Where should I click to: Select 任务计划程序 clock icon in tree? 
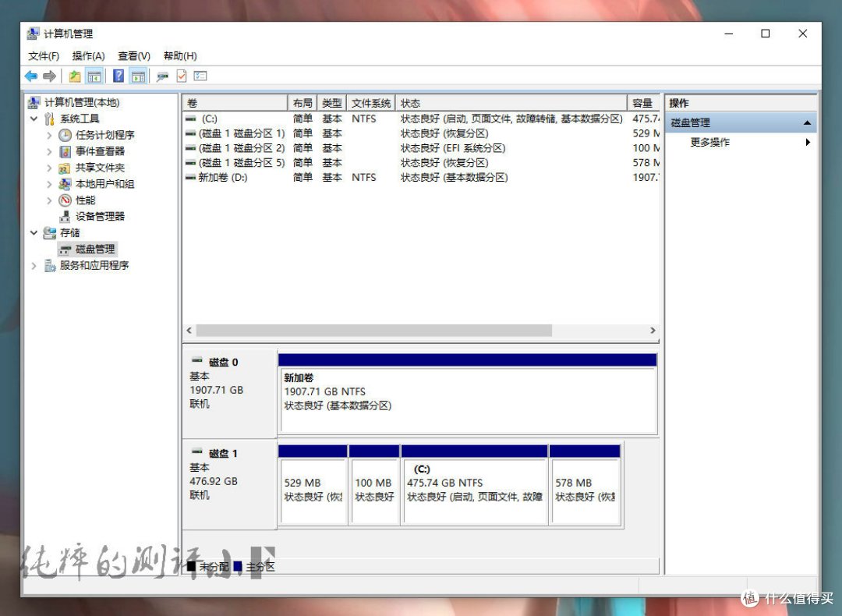[65, 135]
